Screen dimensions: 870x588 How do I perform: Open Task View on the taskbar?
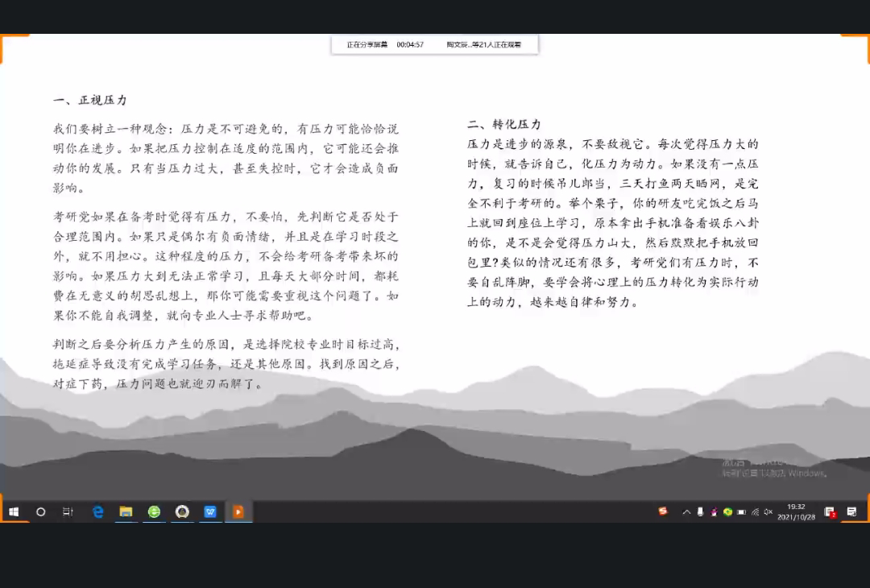(68, 511)
